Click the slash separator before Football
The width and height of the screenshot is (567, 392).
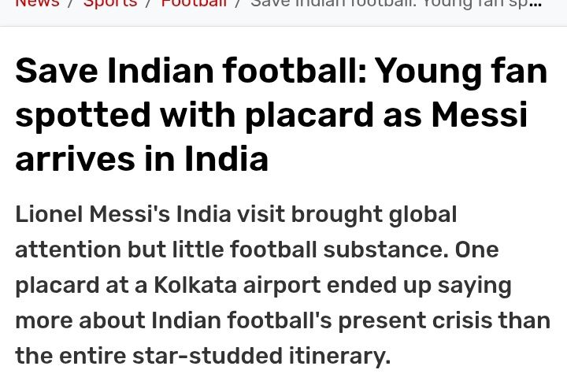148,3
